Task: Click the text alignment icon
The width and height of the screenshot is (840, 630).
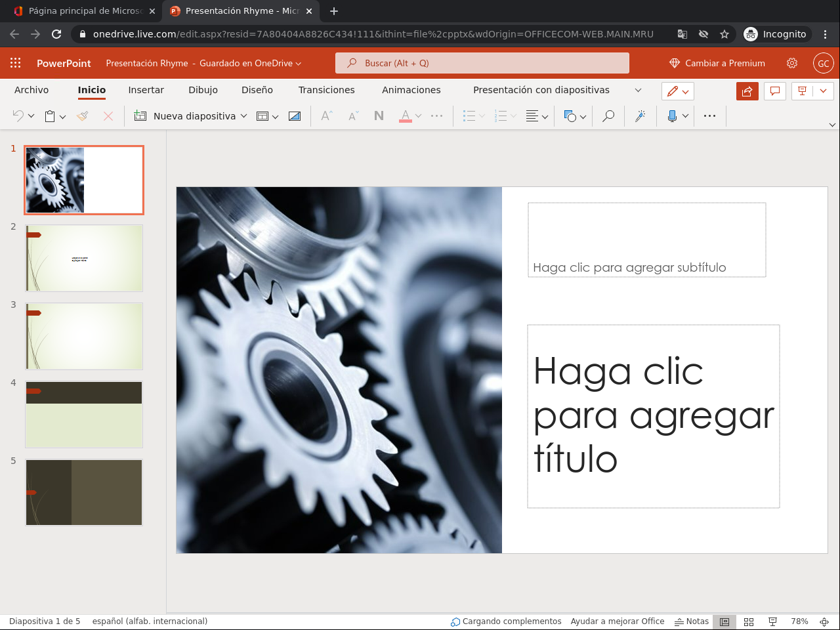Action: [x=532, y=116]
